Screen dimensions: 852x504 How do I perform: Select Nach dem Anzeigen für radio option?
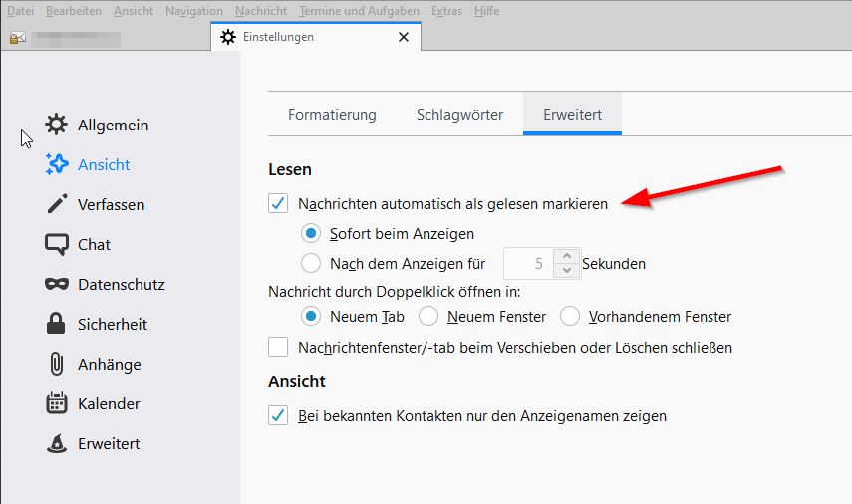pos(311,263)
